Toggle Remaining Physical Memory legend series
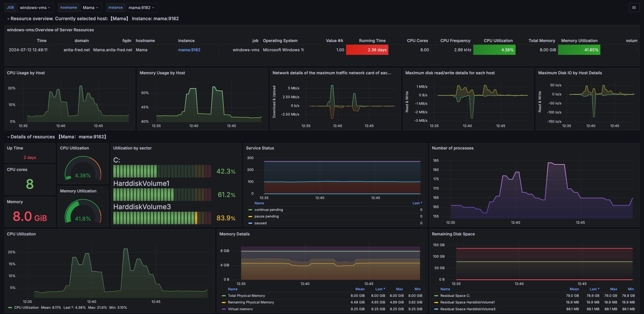Image resolution: width=644 pixels, height=314 pixels. coord(251,302)
